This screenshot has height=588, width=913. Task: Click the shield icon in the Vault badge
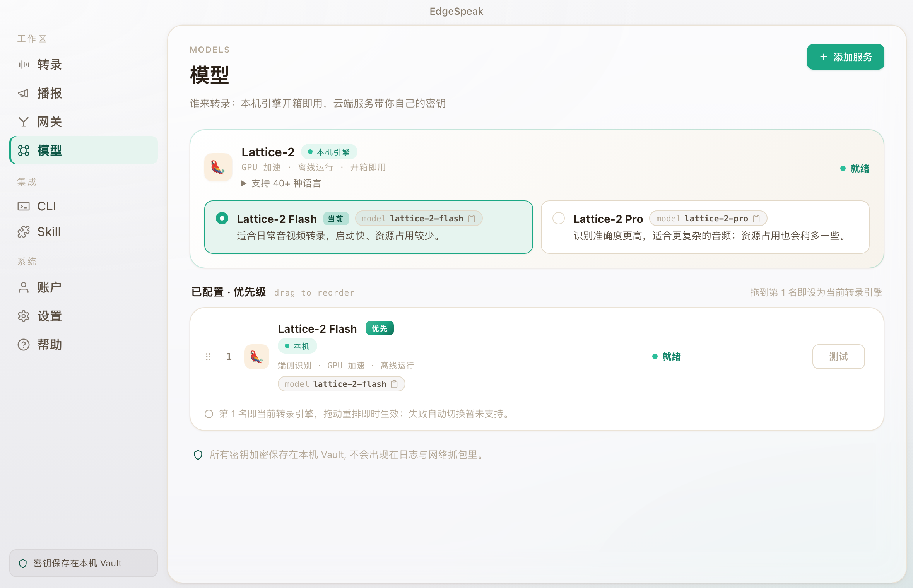(x=23, y=563)
